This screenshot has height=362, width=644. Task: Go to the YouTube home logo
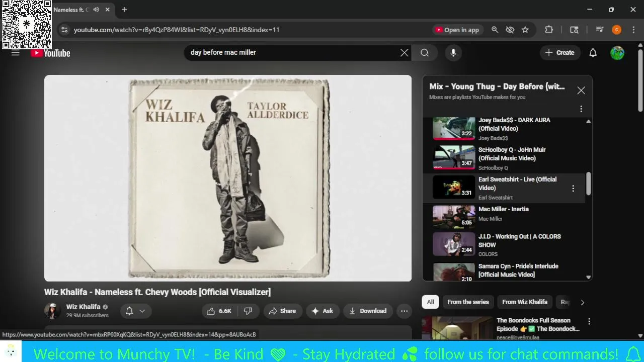pyautogui.click(x=50, y=53)
